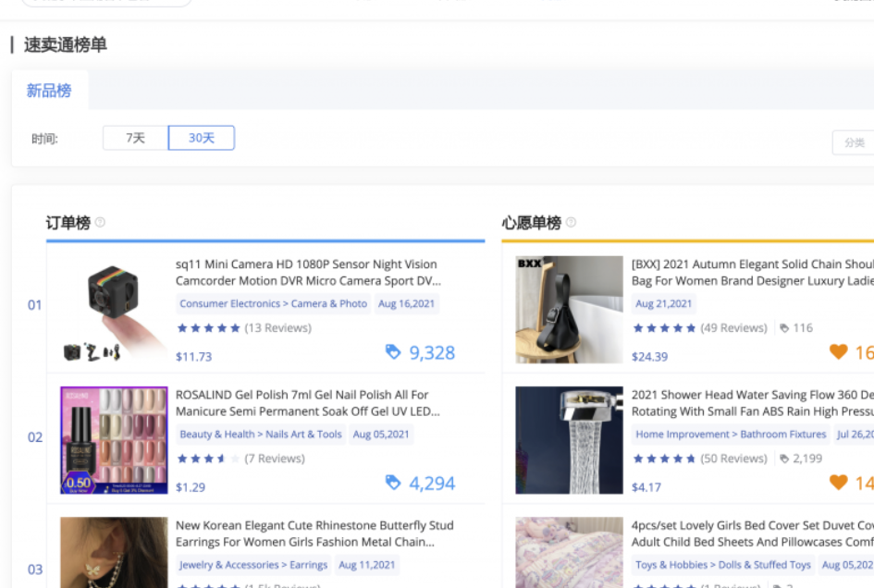This screenshot has width=874, height=588.
Task: Click the $4.17 price
Action: point(646,487)
